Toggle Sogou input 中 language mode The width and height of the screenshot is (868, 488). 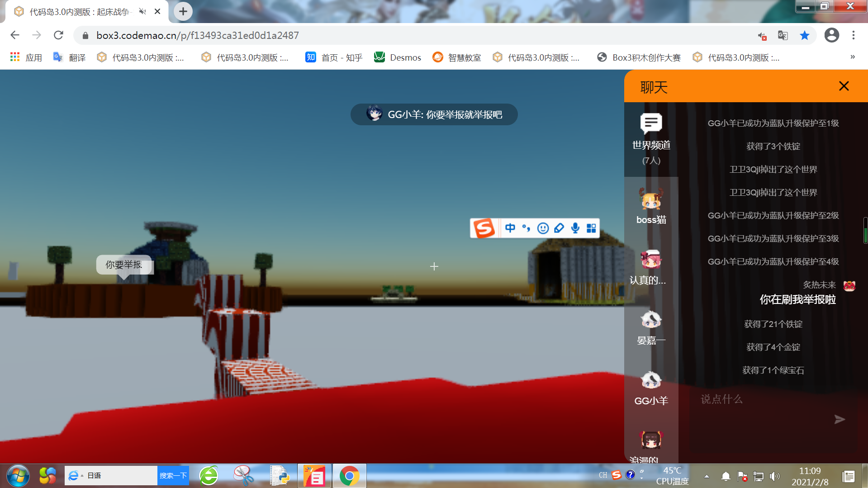click(510, 228)
